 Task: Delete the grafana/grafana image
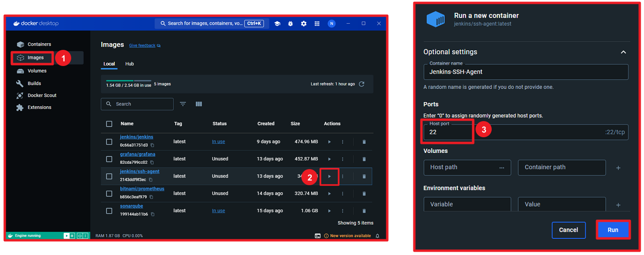[x=364, y=159]
